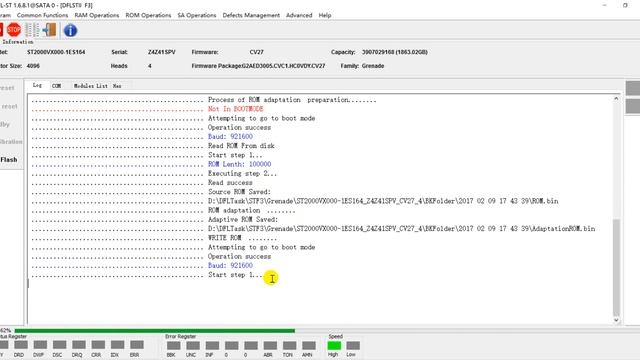The image size is (640, 360).
Task: Open the Defects Management menu
Action: 251,15
